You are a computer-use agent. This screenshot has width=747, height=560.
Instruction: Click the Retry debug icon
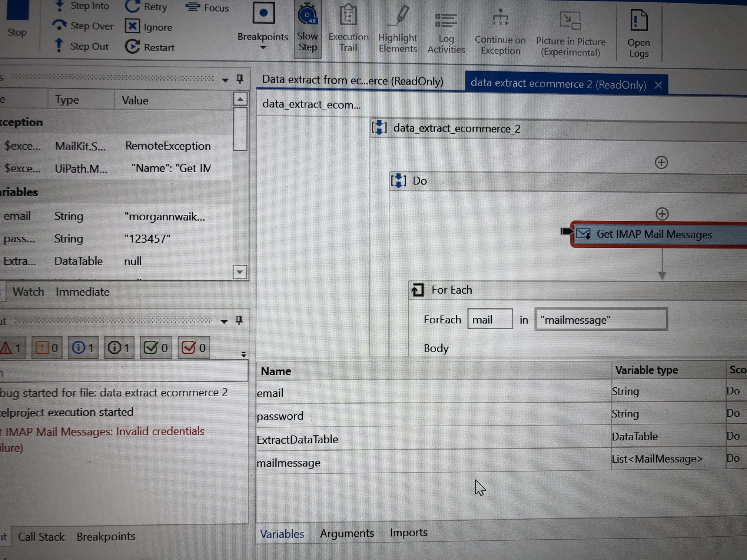click(132, 7)
